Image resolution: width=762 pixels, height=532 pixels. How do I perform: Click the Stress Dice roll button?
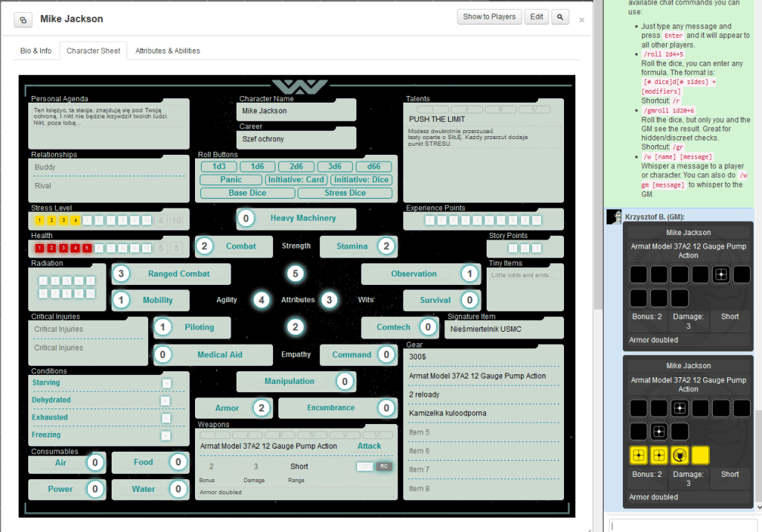tap(345, 193)
